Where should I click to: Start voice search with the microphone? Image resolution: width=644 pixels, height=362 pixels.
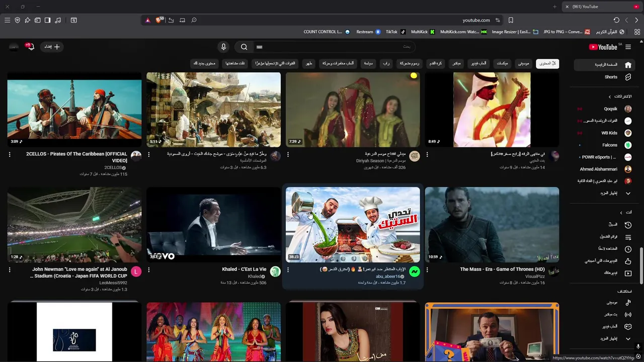(223, 47)
